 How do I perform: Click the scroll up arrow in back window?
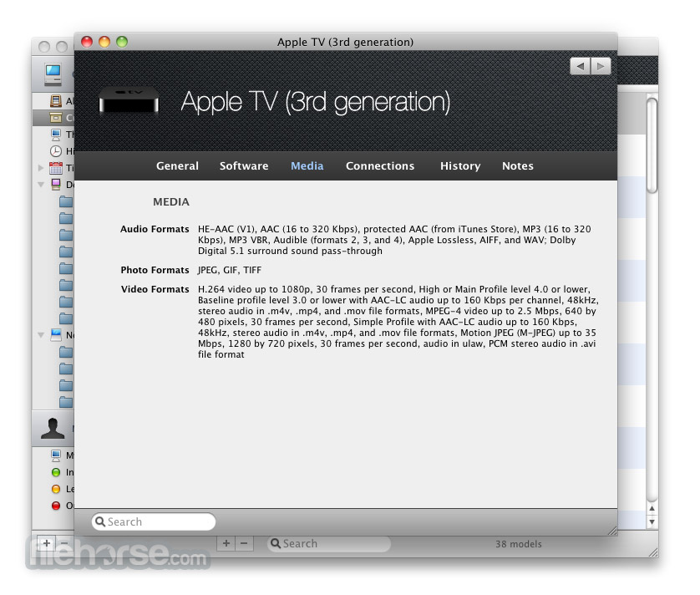pos(652,508)
